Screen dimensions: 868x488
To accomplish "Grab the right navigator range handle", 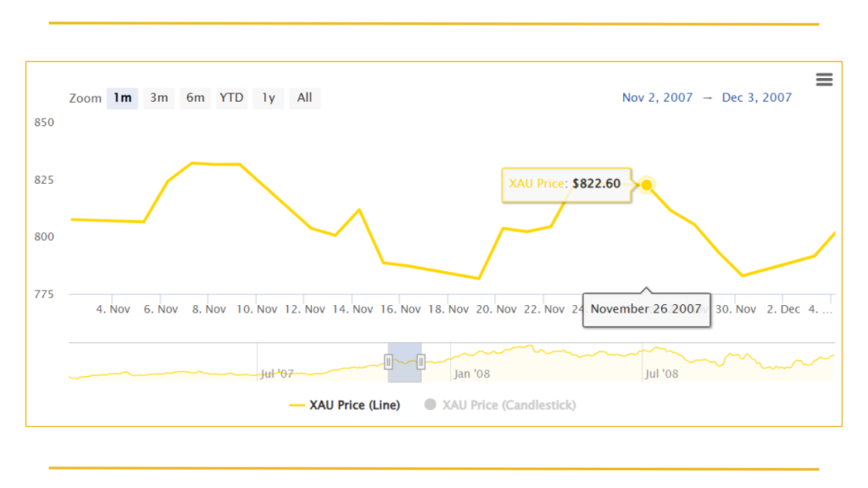I will point(420,363).
